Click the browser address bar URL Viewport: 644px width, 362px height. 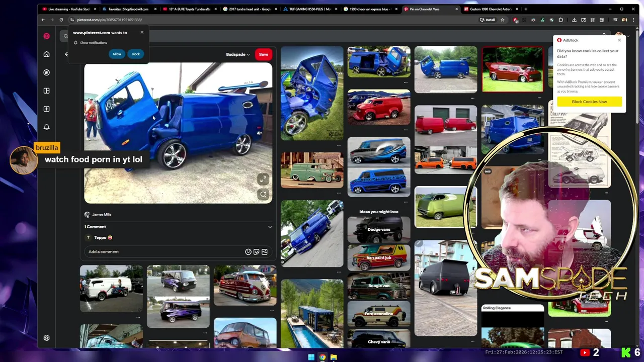pos(109,20)
